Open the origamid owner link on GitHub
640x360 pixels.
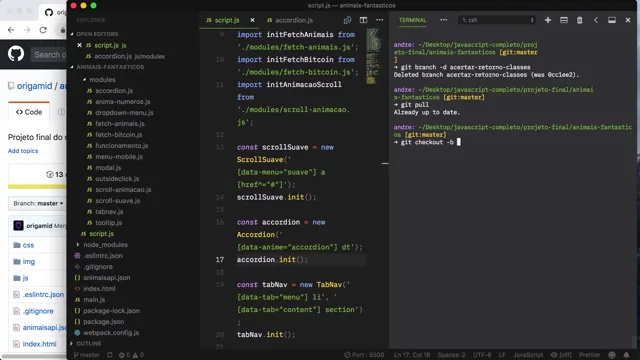(x=34, y=86)
